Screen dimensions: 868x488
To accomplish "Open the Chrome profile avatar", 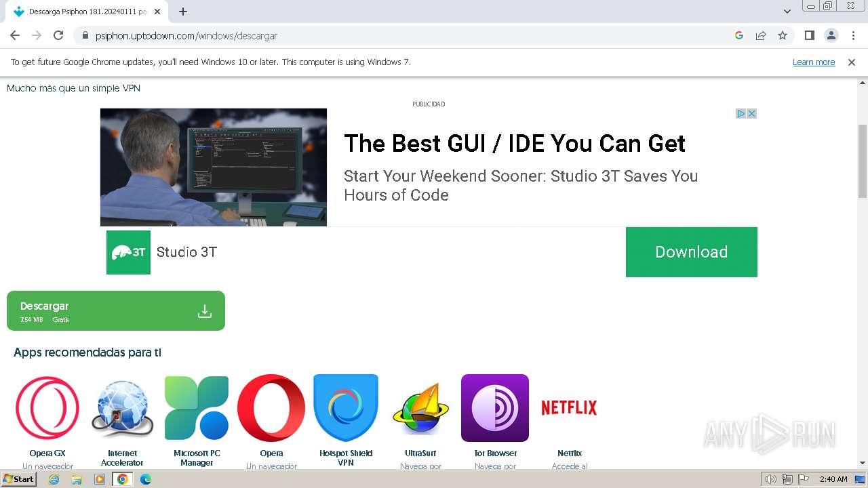I will pyautogui.click(x=831, y=35).
